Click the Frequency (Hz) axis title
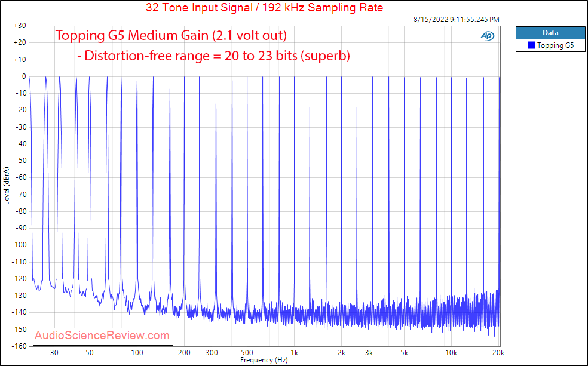 tap(264, 360)
